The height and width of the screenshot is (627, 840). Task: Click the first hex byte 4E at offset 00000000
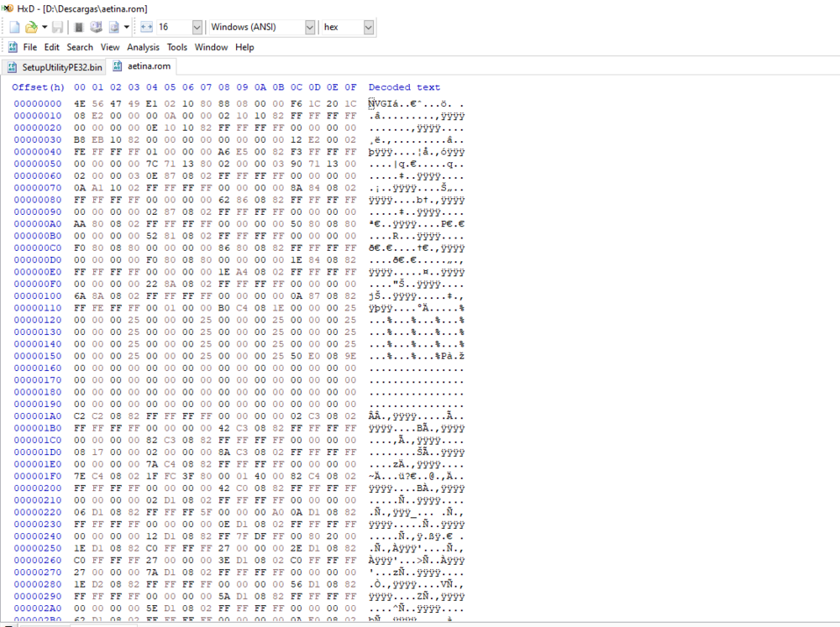(80, 103)
